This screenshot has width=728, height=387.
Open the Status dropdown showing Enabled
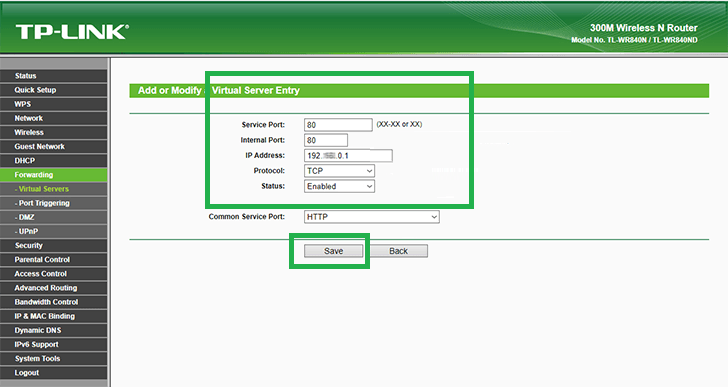(339, 186)
